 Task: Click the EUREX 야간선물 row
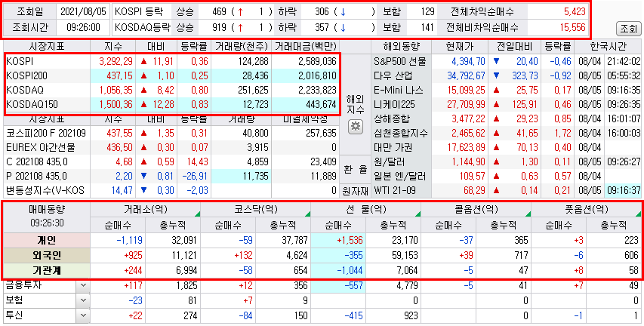171,147
